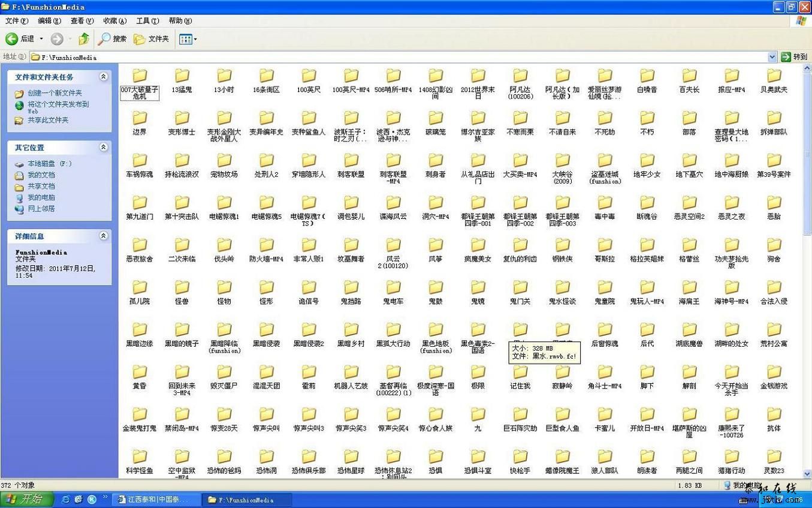Open the 编辑(E) menu
The image size is (812, 508).
coord(49,20)
